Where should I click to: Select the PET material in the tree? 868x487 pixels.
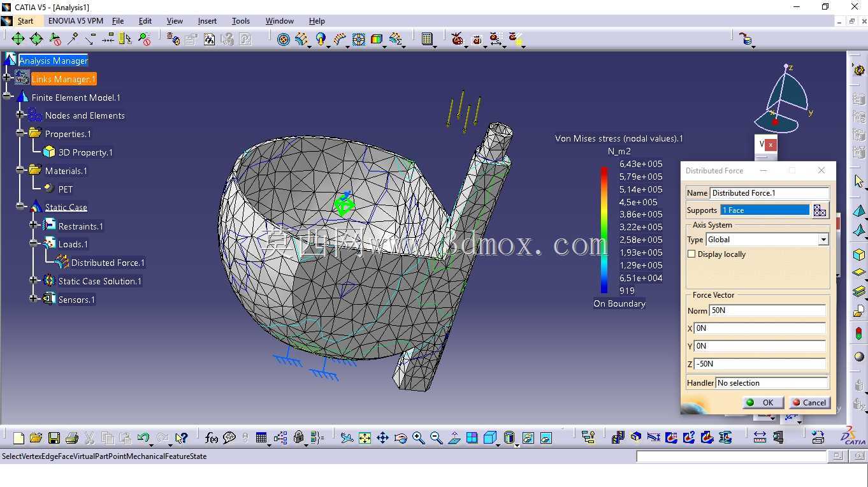65,189
